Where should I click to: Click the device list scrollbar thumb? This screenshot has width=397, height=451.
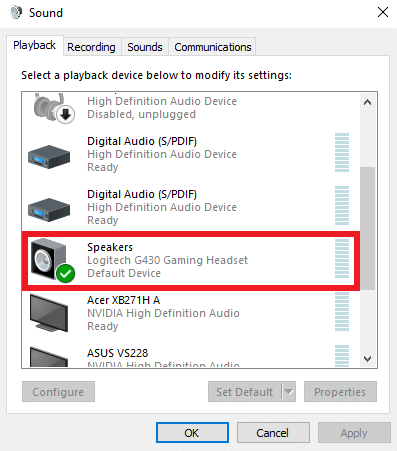coord(367,228)
